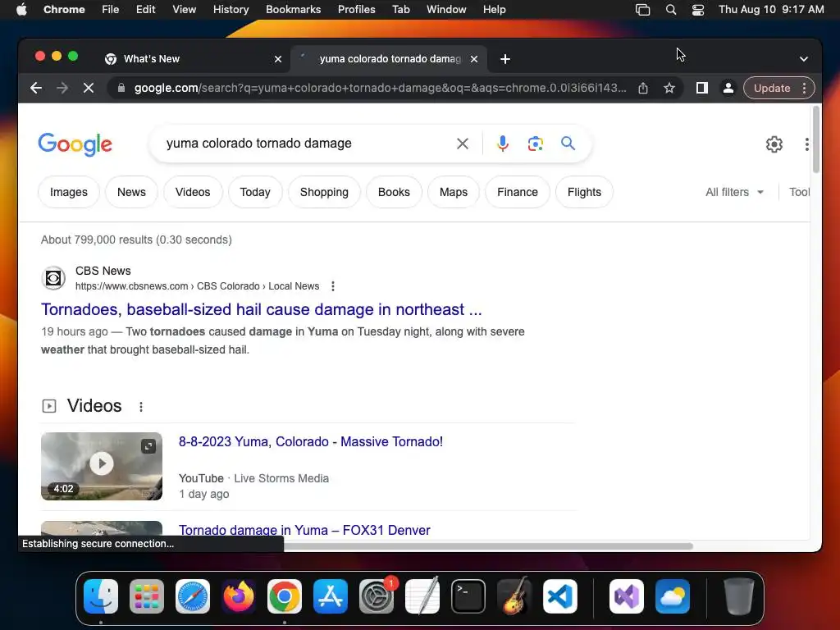Viewport: 840px width, 630px height.
Task: Open the History menu
Action: coord(231,9)
